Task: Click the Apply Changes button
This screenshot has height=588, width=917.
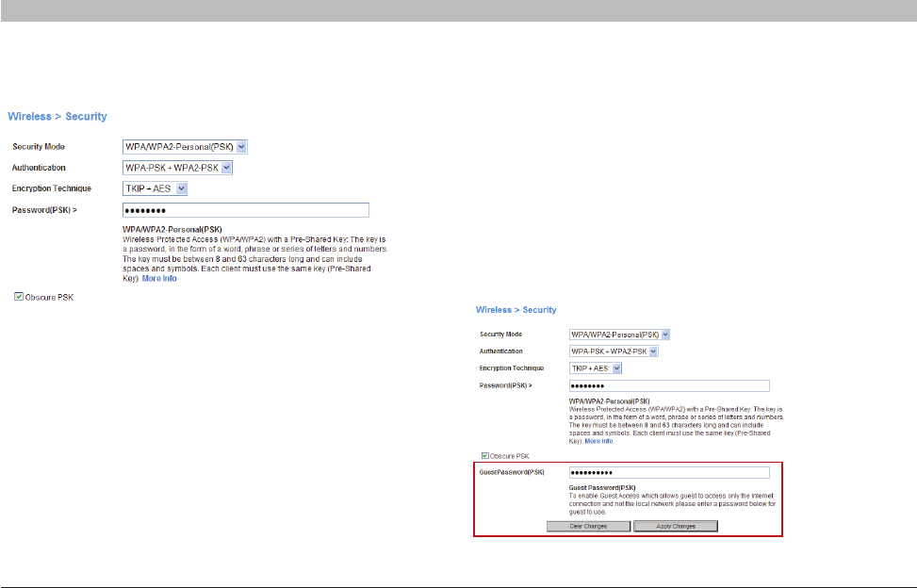Action: [x=676, y=526]
